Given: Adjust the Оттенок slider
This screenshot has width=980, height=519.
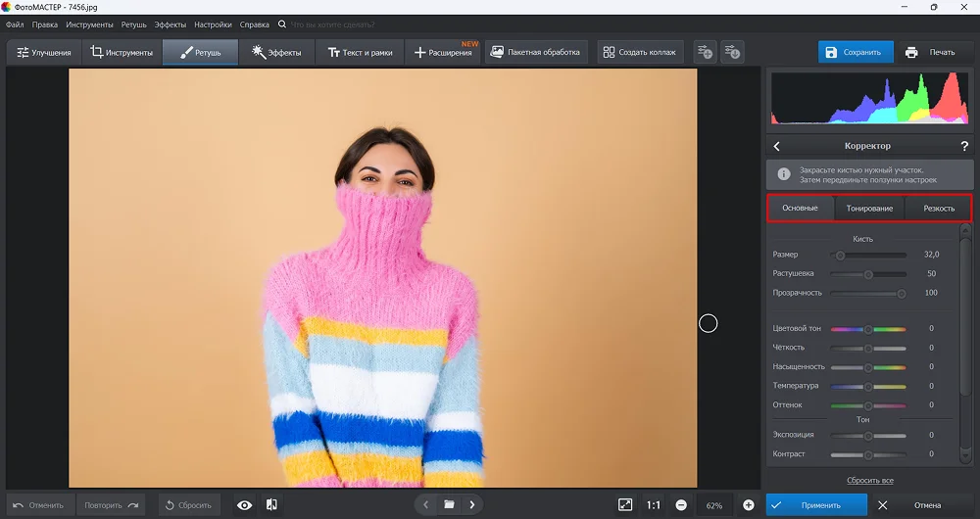Looking at the screenshot, I should point(868,406).
